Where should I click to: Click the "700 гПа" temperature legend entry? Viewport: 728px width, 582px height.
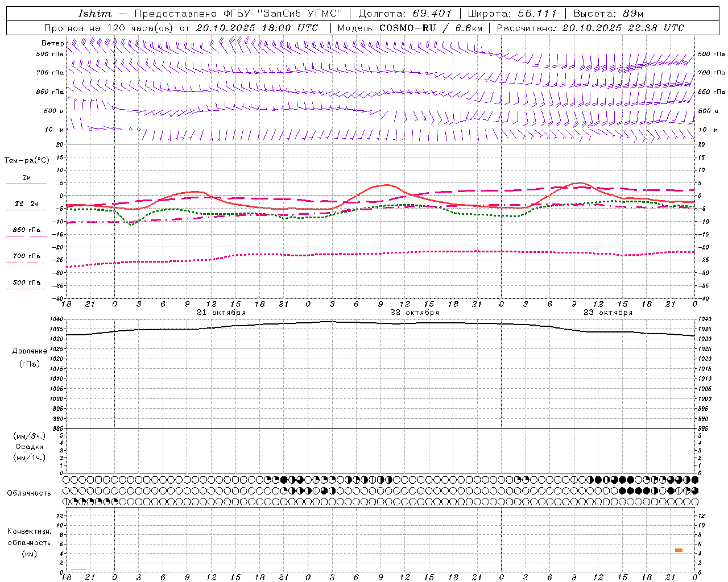(26, 256)
